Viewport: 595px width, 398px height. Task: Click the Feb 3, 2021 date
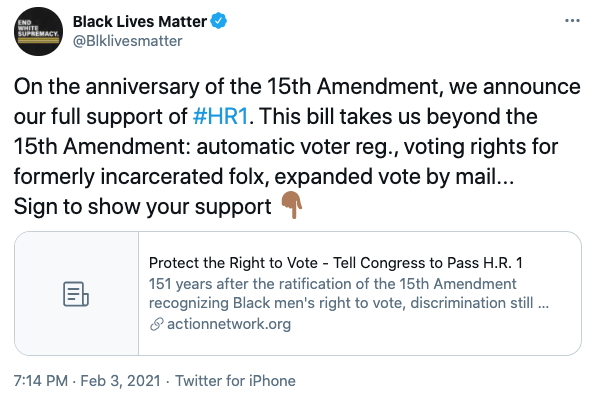(x=121, y=381)
